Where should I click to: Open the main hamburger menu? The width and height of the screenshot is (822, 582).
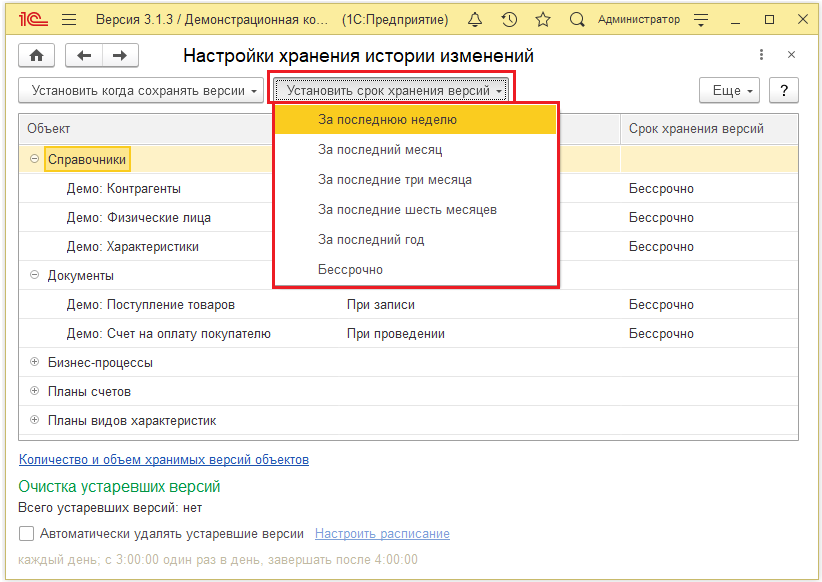tap(69, 19)
